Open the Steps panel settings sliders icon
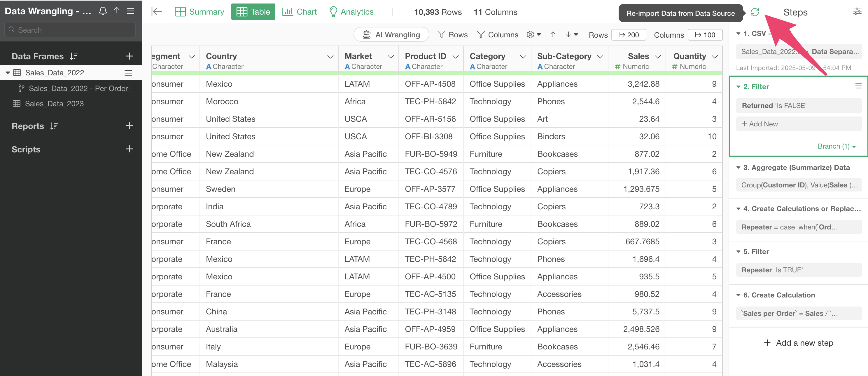The height and width of the screenshot is (376, 868). [x=857, y=12]
